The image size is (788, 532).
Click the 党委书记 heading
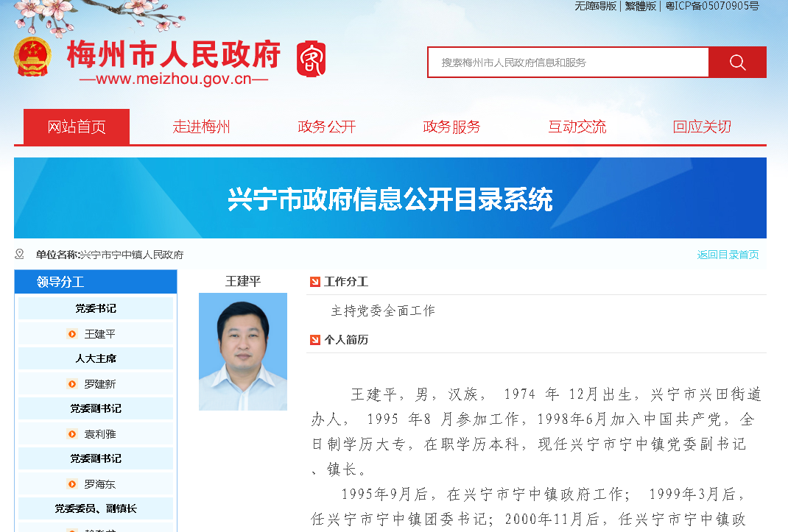pos(96,308)
